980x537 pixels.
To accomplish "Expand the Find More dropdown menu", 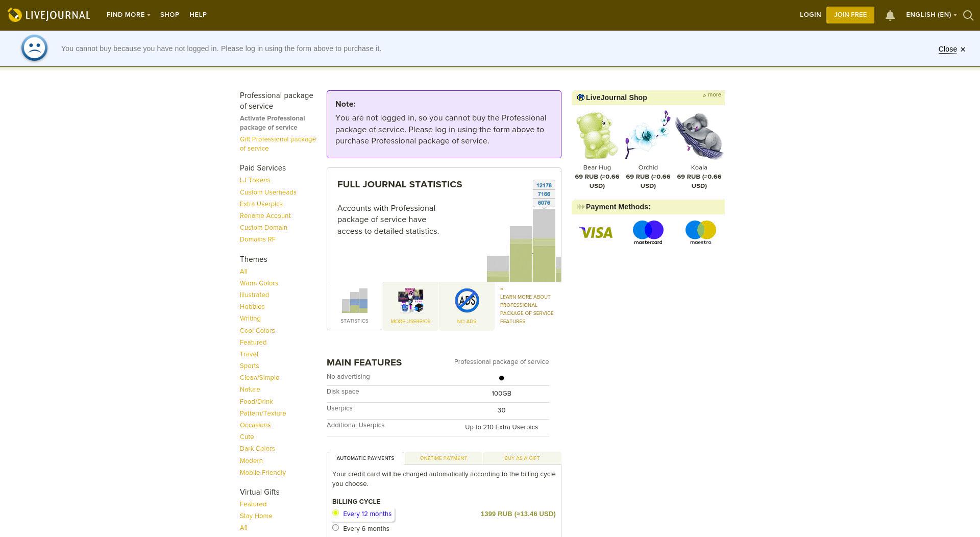I will coord(128,15).
